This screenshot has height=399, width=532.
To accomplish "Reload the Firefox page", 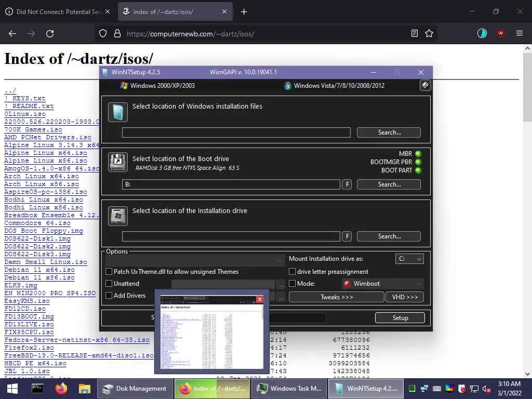I will [x=50, y=34].
